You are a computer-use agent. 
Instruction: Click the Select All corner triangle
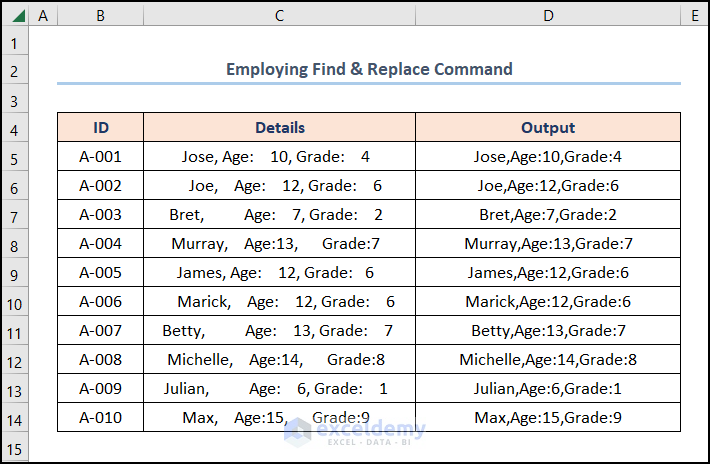pyautogui.click(x=14, y=15)
